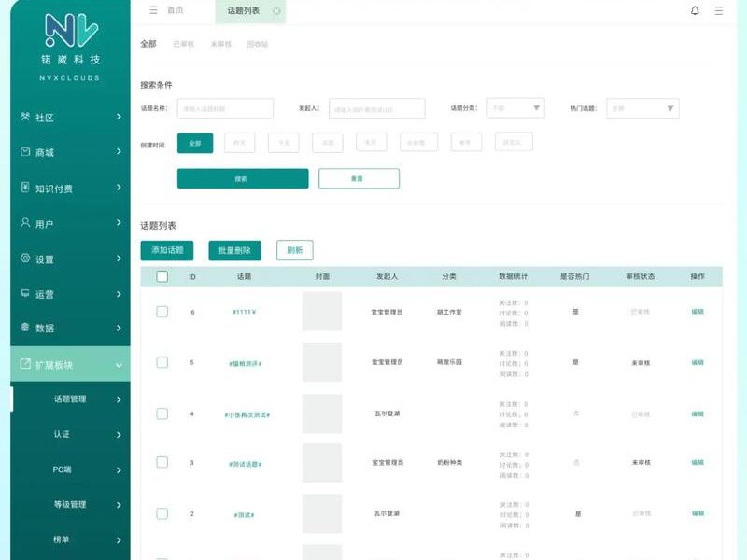747x560 pixels.
Task: Click the 添加话题 button
Action: (167, 250)
